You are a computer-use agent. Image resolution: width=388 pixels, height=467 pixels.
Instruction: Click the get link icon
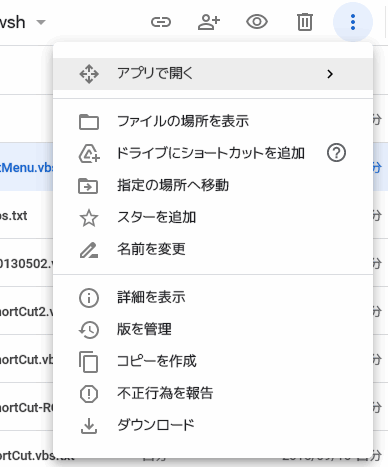click(161, 22)
